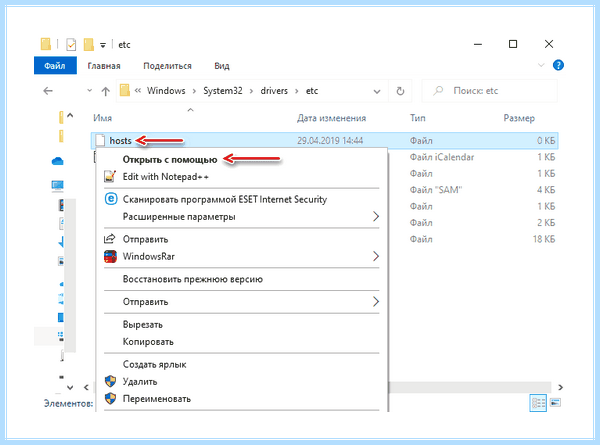600x445 pixels.
Task: Open This PC in navigation pane
Action: coord(57,186)
